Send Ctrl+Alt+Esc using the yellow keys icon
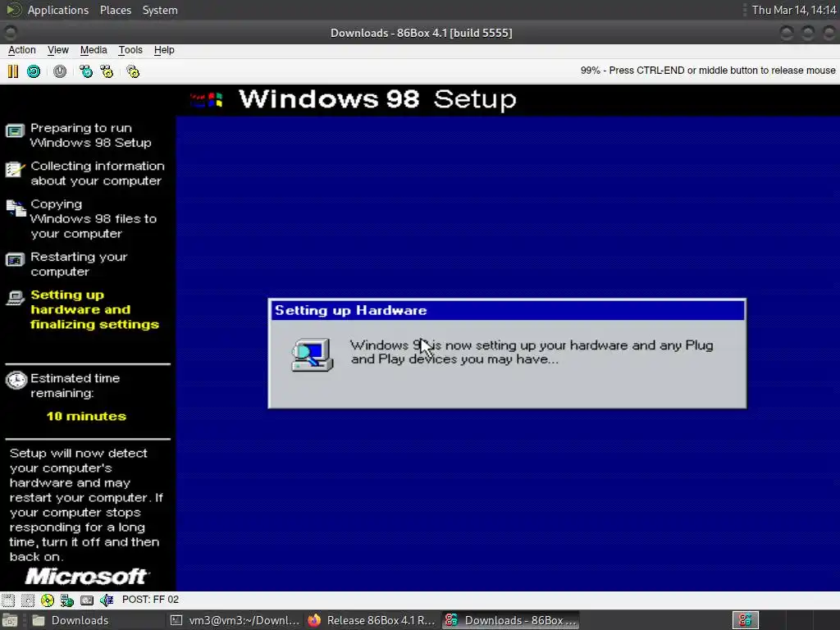 point(107,71)
